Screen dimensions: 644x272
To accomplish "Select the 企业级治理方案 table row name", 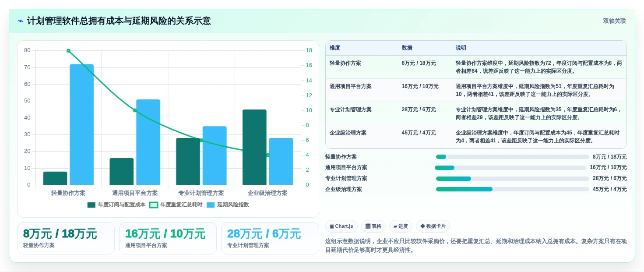I will pos(348,133).
